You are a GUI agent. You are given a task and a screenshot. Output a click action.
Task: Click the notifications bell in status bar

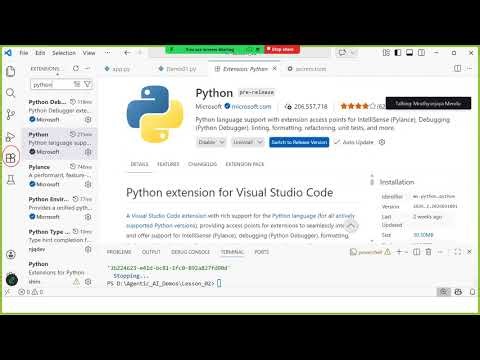[x=473, y=292]
